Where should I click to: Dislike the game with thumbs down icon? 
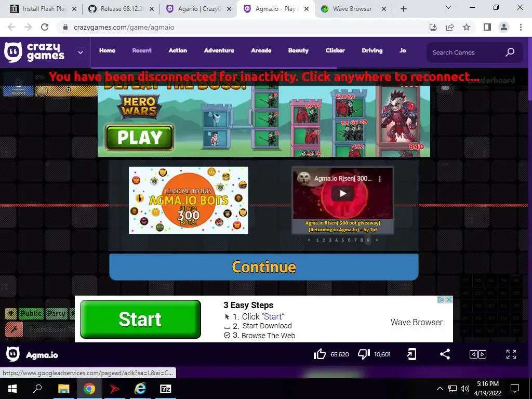[x=364, y=354]
